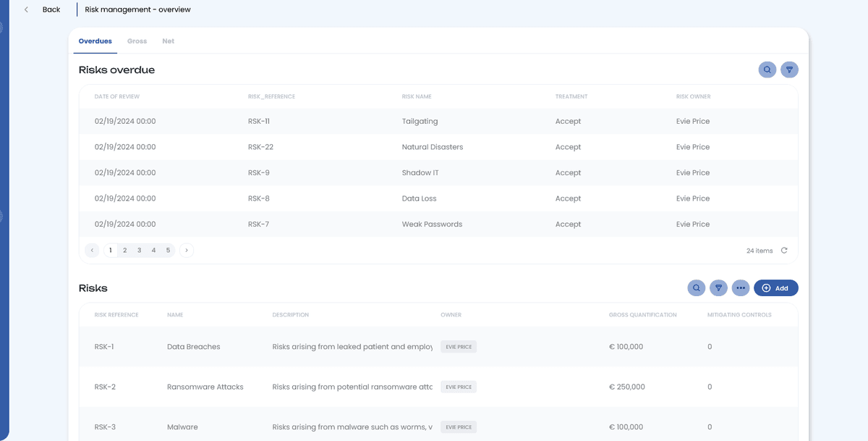This screenshot has width=868, height=441.
Task: Click the search icon in Risks section
Action: pos(696,288)
